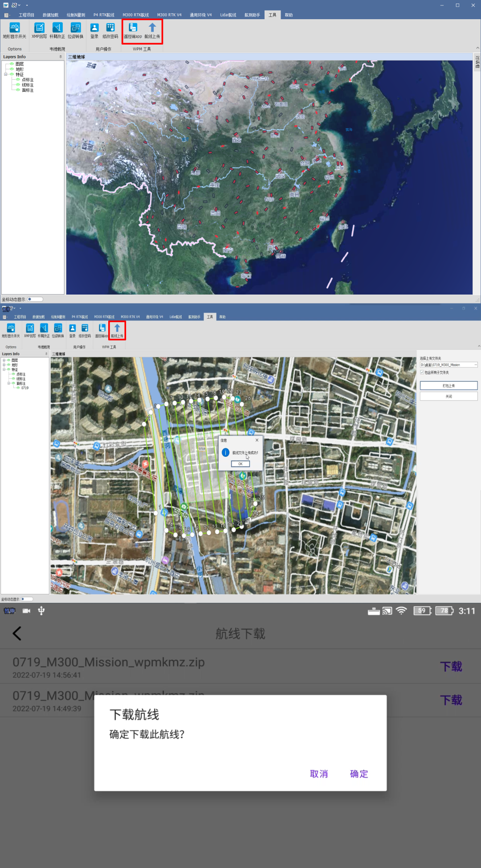
Task: Tap 确定 to confirm route download
Action: tap(359, 774)
